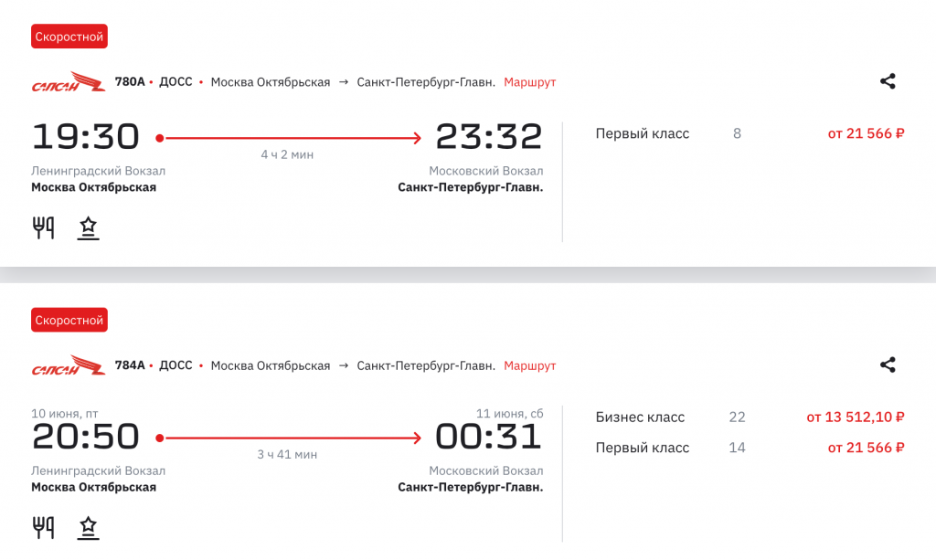Click dining fork-and-knife icon for train 780A
The image size is (936, 560).
(43, 227)
